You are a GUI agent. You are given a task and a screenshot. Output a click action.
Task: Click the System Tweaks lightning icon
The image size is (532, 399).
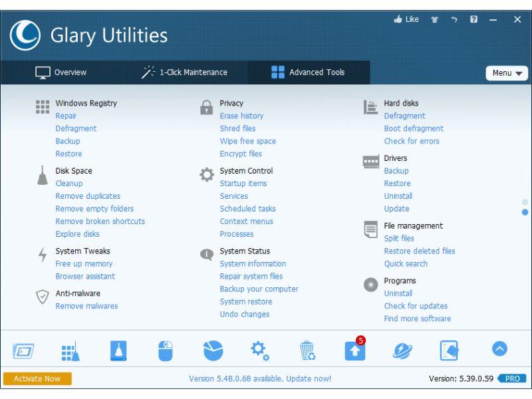(x=43, y=255)
